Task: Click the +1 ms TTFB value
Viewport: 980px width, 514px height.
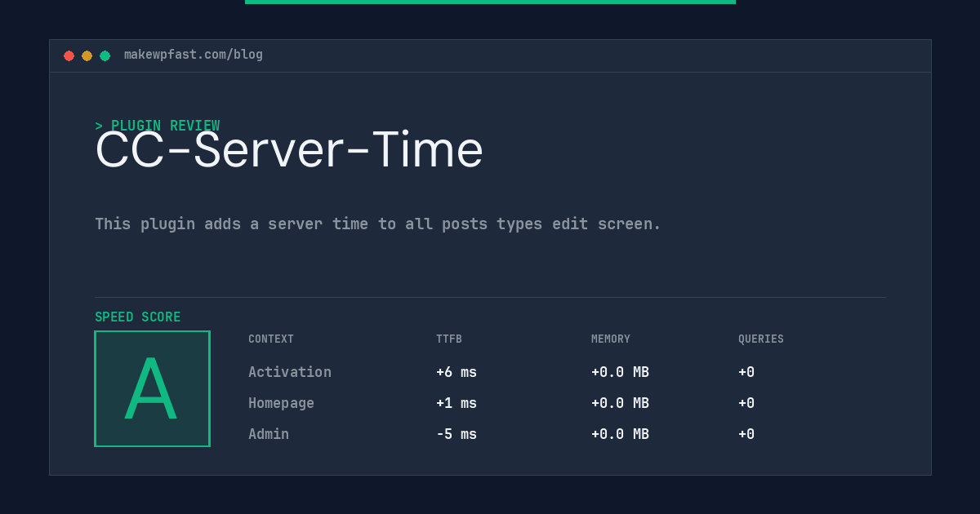Action: pyautogui.click(x=457, y=403)
